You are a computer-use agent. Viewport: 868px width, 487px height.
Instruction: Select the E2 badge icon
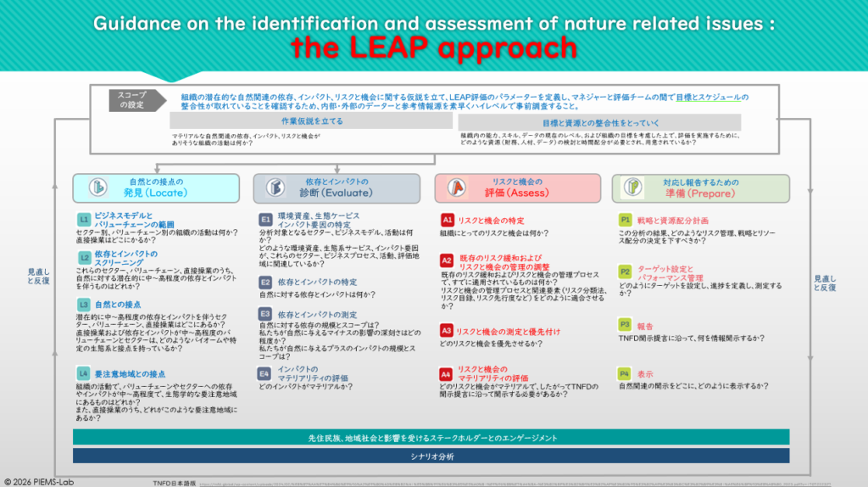click(x=265, y=282)
